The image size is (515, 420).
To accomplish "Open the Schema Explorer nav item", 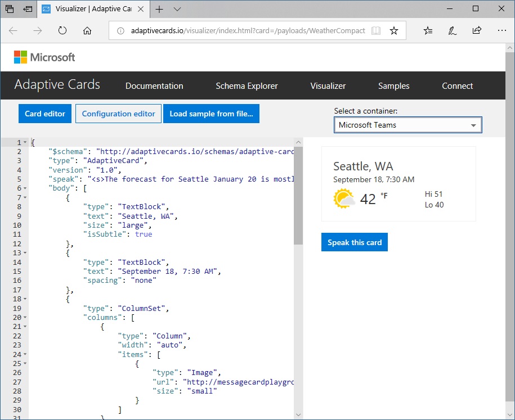I will 247,86.
